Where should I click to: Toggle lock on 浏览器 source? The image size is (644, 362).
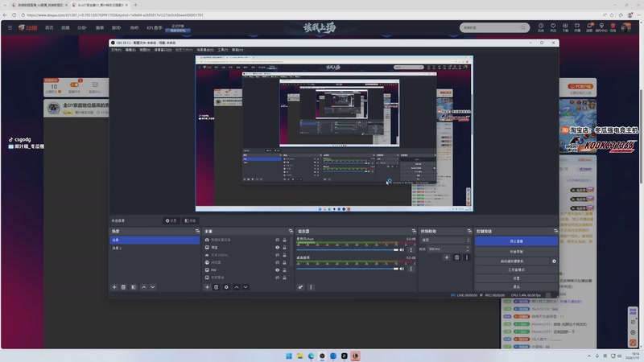click(284, 262)
